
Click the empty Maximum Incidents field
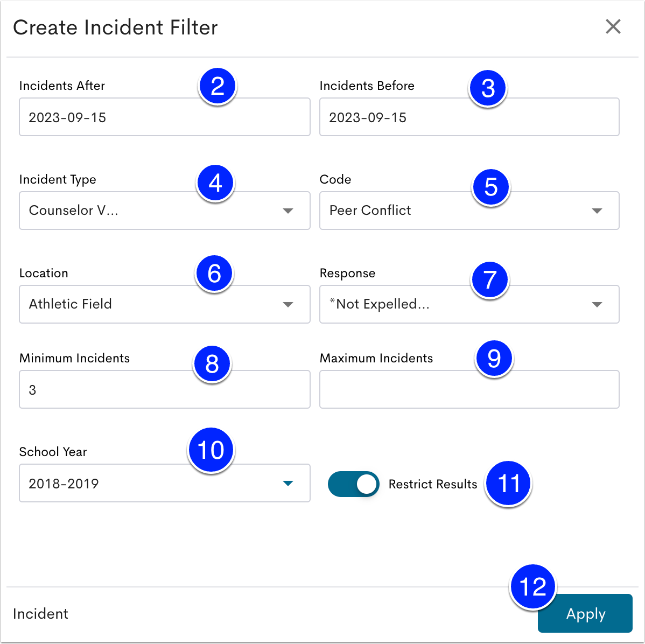[469, 389]
